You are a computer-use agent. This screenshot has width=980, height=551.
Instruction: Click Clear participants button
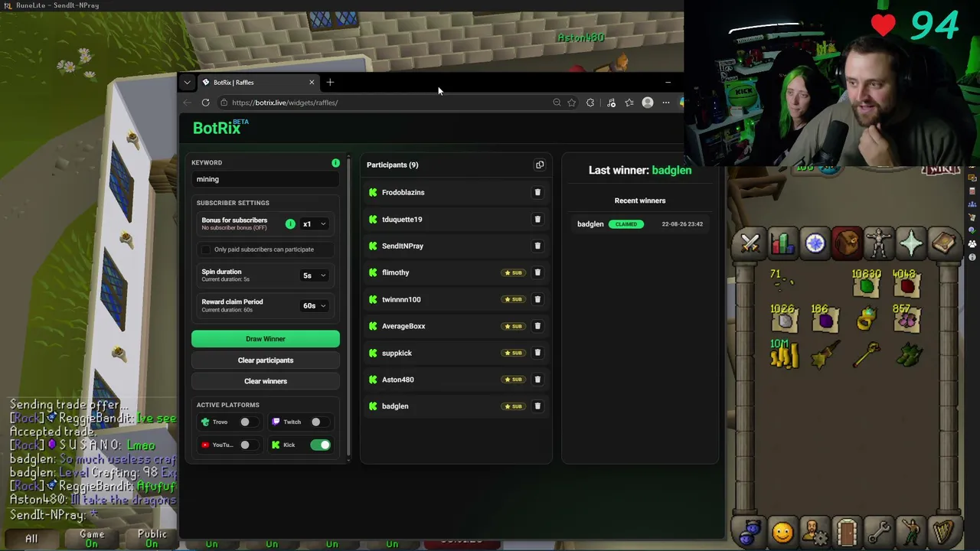(x=266, y=360)
